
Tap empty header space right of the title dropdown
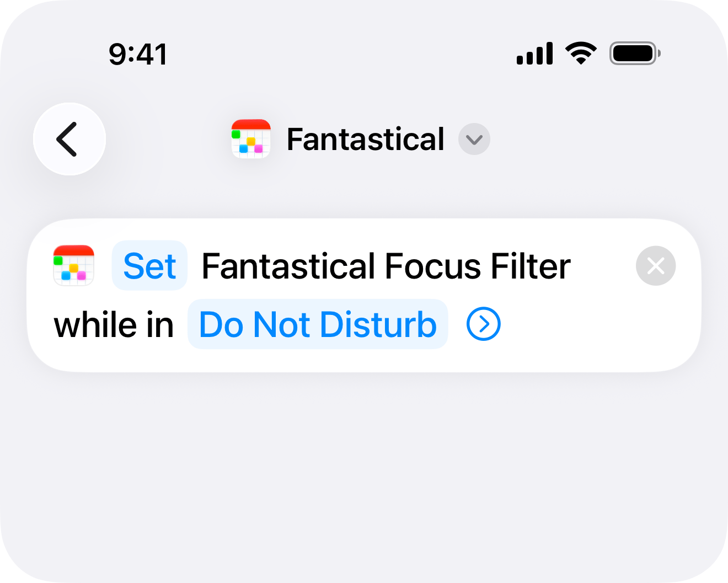pos(596,139)
